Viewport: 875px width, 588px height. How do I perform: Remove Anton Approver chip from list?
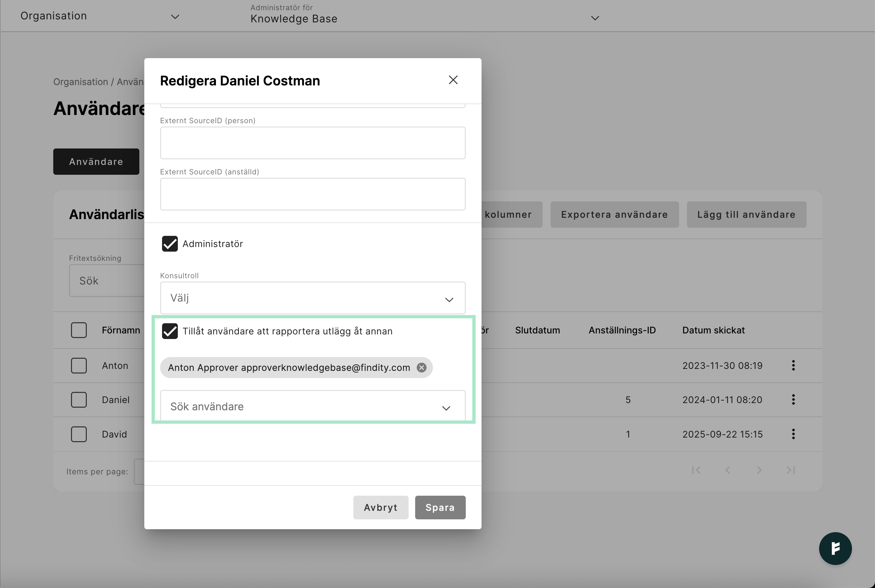(x=421, y=368)
